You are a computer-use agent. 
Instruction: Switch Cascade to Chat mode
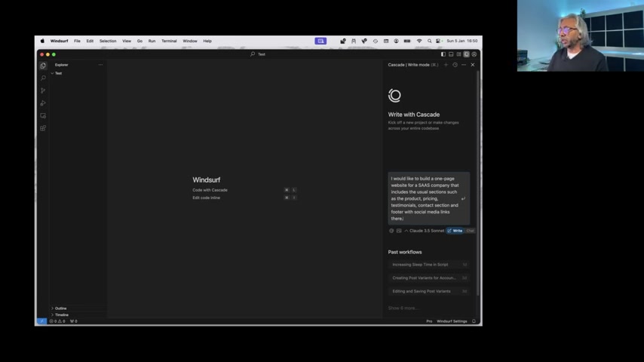(471, 231)
